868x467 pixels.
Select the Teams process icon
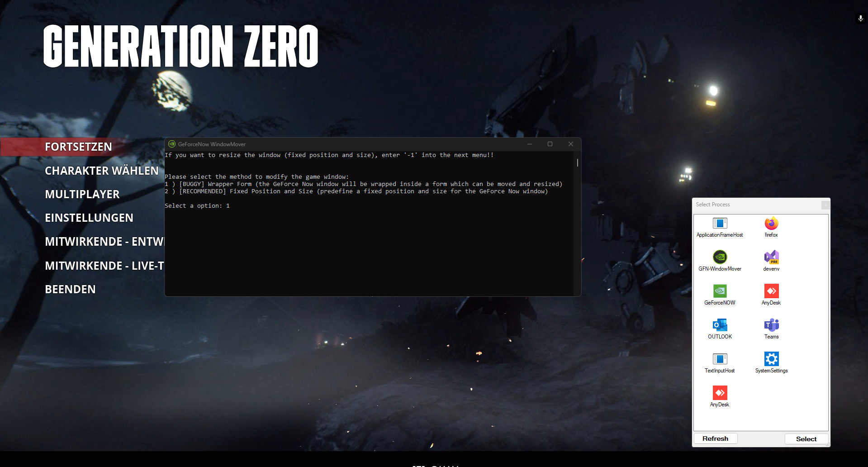click(x=771, y=325)
